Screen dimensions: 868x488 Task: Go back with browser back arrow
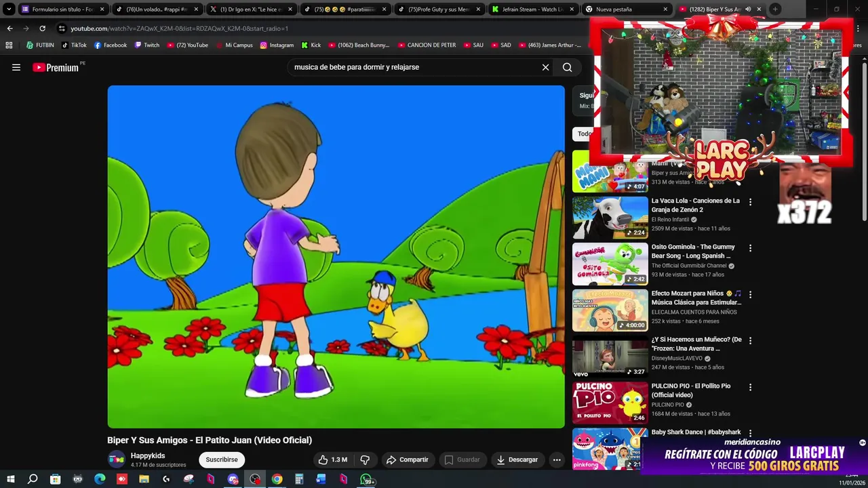pos(9,28)
